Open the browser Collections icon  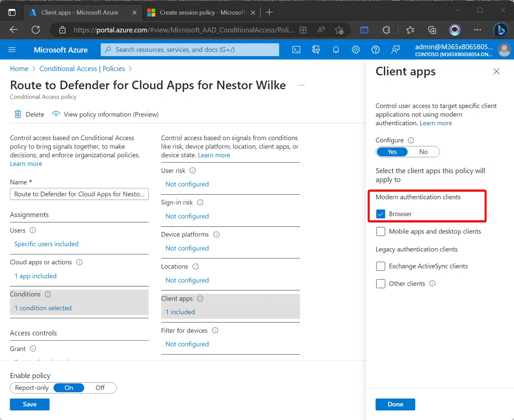tap(432, 30)
